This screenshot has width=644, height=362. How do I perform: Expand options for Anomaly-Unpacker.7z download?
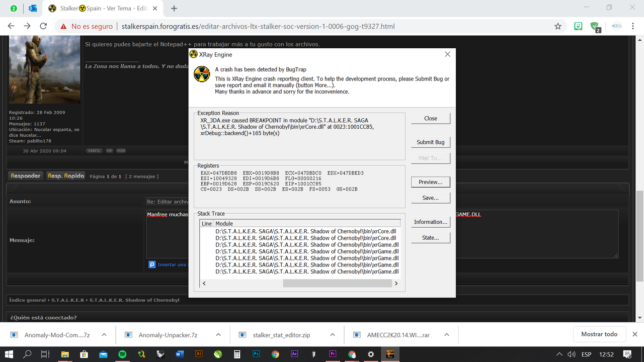point(218,335)
